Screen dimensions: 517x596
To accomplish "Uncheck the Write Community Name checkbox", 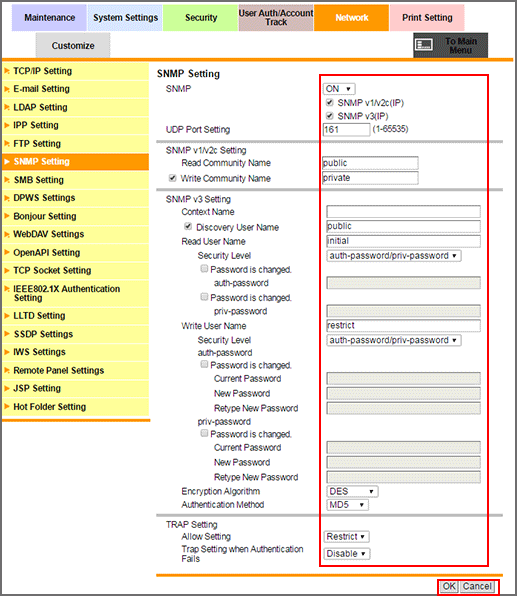I will [173, 178].
